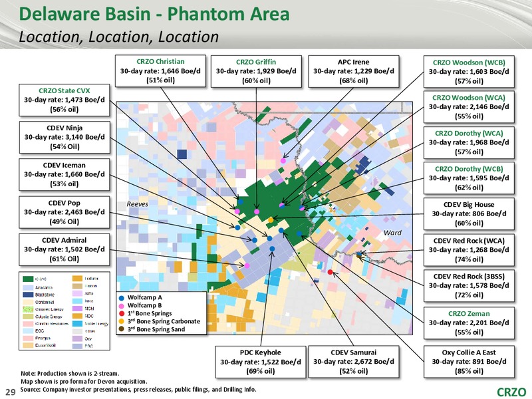Click the orange Bone Spring Carbonate well marker on map

click(x=271, y=220)
